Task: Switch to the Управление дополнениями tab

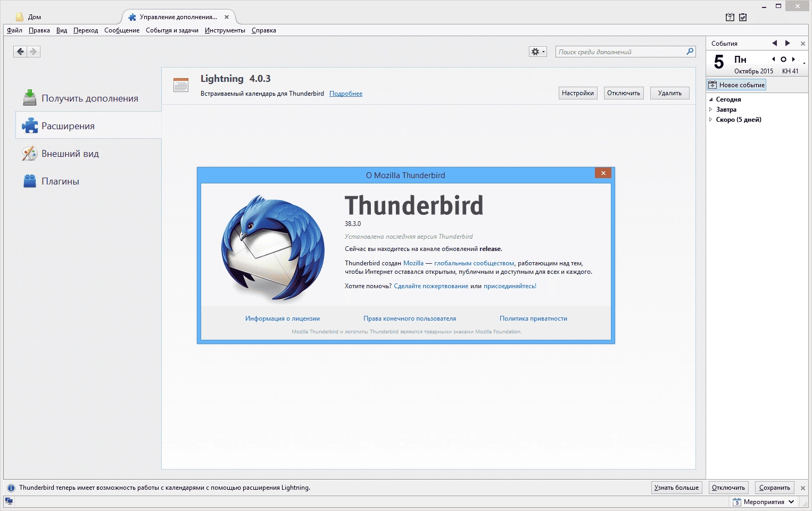Action: tap(178, 17)
